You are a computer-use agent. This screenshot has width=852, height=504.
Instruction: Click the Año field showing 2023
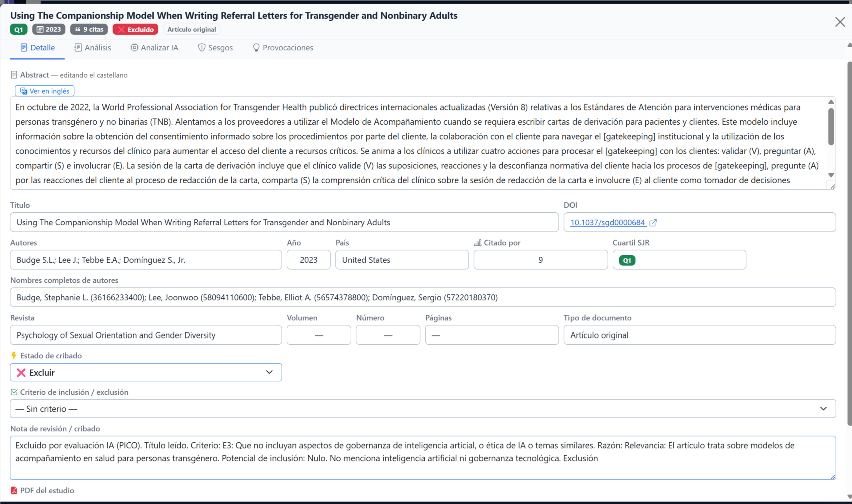308,260
